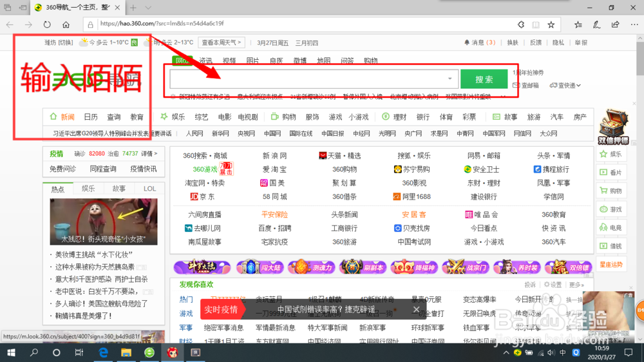Screen dimensions: 644x362
Task: Click the share page icon
Action: 615,24
